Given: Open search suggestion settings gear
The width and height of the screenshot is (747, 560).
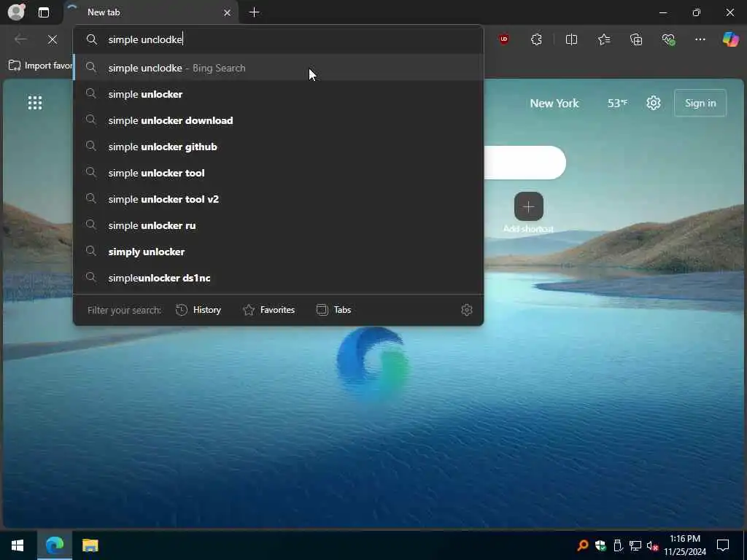Looking at the screenshot, I should pos(467,310).
